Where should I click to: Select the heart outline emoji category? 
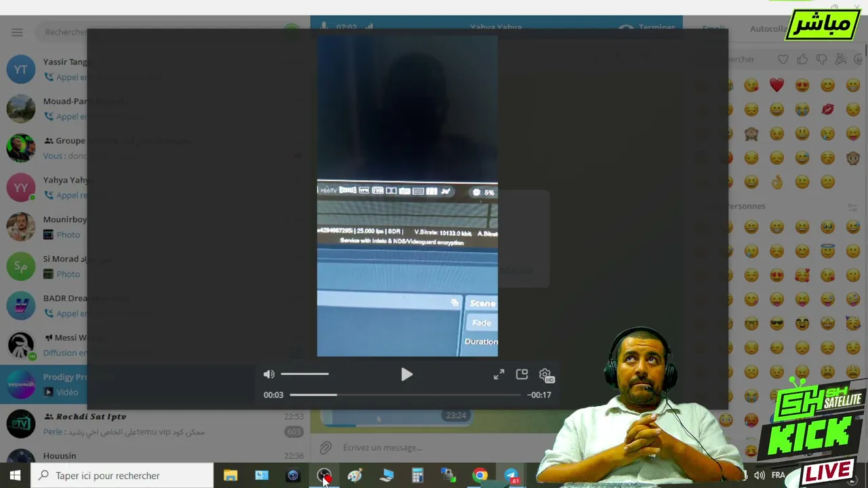click(x=783, y=60)
